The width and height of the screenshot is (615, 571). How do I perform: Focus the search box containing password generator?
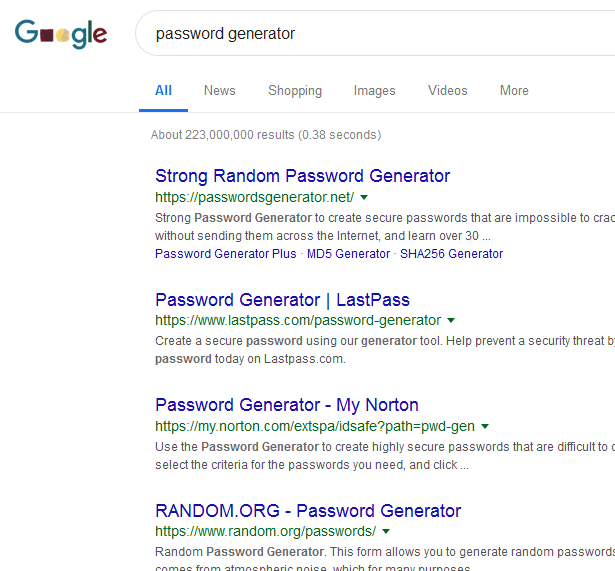click(x=375, y=33)
